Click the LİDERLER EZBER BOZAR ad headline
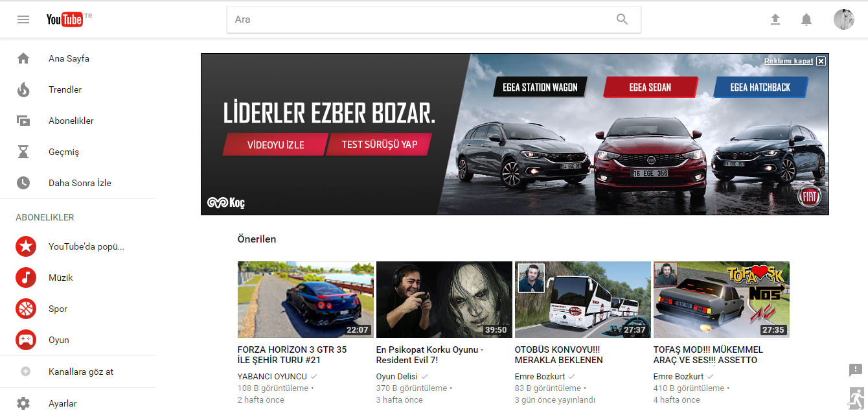This screenshot has width=868, height=415. pyautogui.click(x=329, y=113)
